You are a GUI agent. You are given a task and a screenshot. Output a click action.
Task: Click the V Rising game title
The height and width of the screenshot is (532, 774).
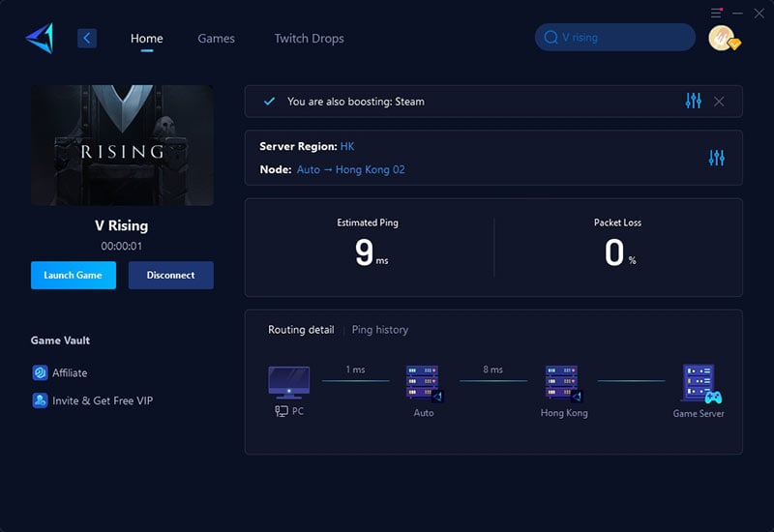122,225
